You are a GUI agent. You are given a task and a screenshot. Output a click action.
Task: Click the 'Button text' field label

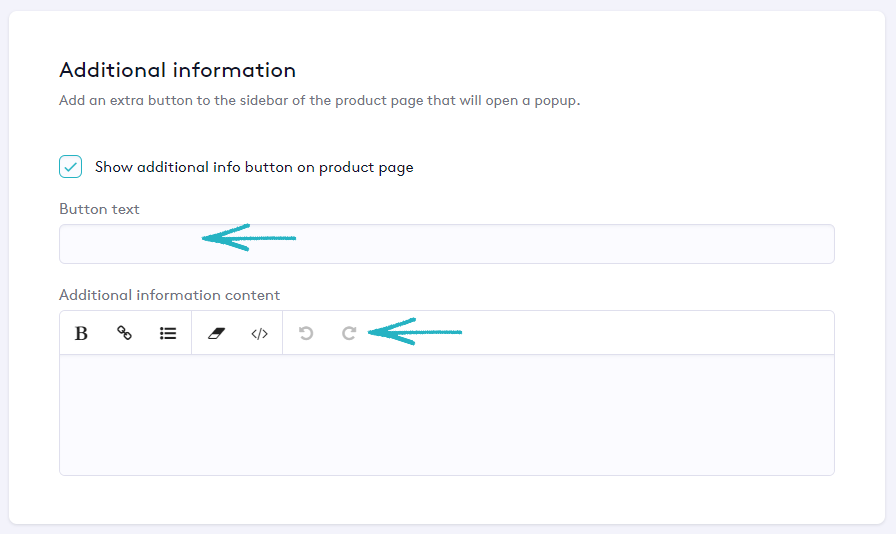[x=99, y=209]
